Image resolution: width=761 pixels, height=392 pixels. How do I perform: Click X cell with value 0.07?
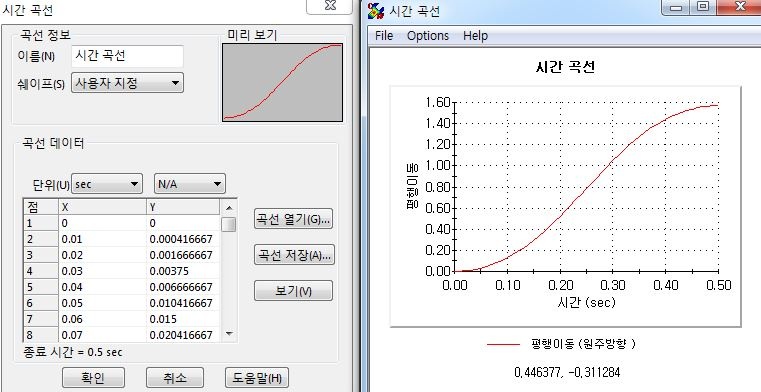click(102, 335)
